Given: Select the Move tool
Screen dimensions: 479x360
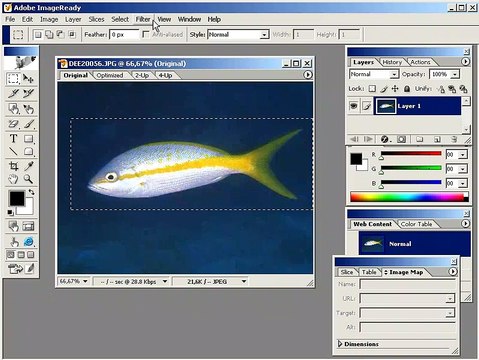Looking at the screenshot, I should 28,79.
